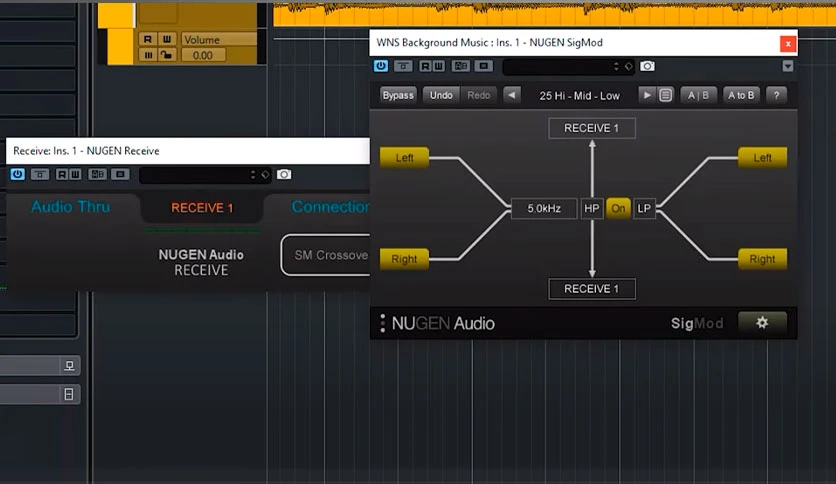Click 0.00 volume value field

pyautogui.click(x=203, y=55)
